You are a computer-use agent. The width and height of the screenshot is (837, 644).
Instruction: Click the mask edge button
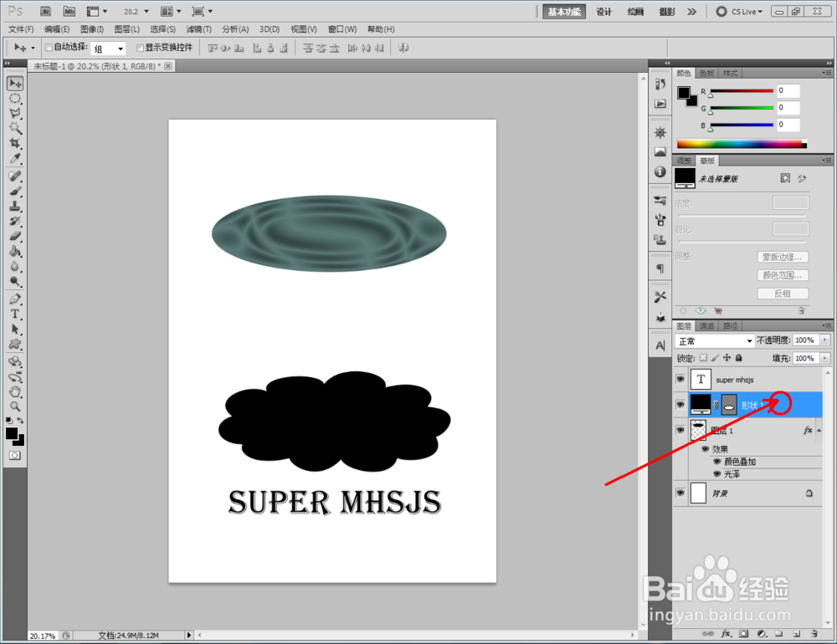click(783, 257)
